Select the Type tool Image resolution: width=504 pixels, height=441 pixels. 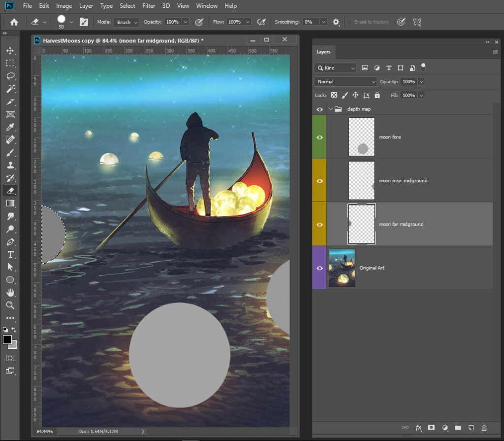(x=10, y=254)
